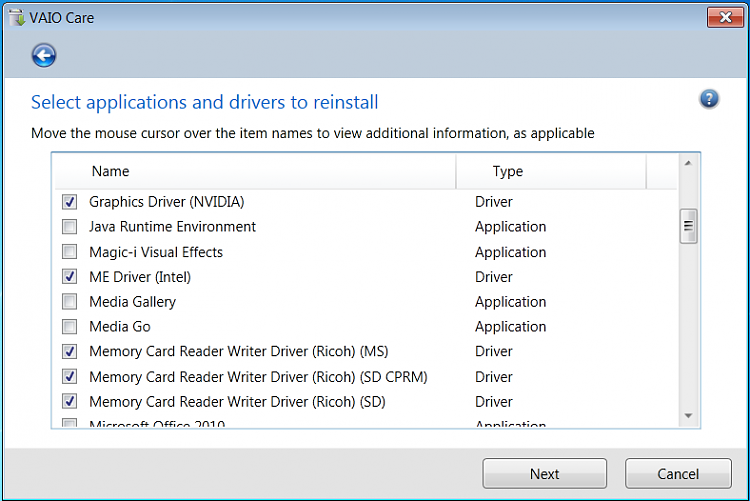This screenshot has width=750, height=501.
Task: Toggle Memory Card Reader Writer (MS) checkbox
Action: tap(69, 351)
